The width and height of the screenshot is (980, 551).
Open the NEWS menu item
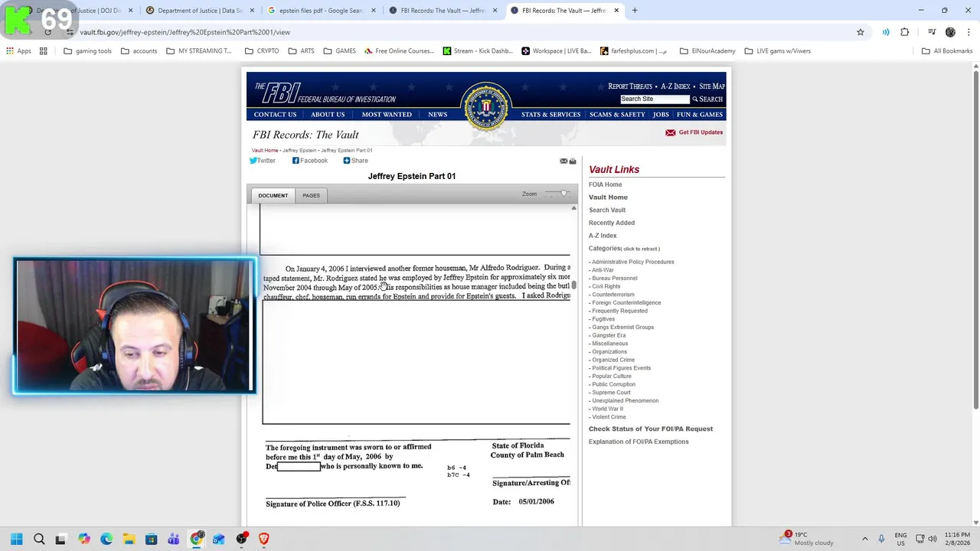tap(437, 115)
